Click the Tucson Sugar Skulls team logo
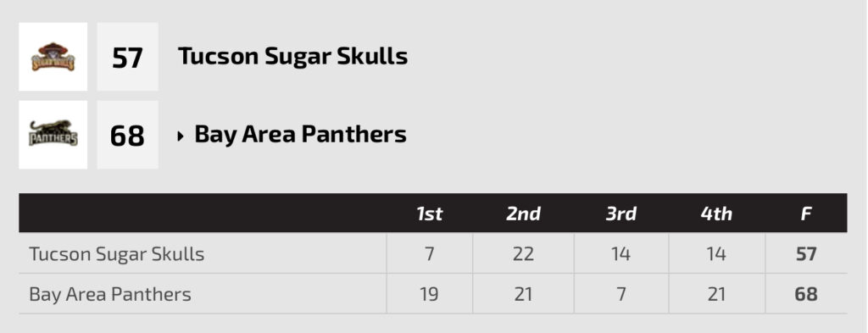Image resolution: width=868 pixels, height=333 pixels. (53, 57)
